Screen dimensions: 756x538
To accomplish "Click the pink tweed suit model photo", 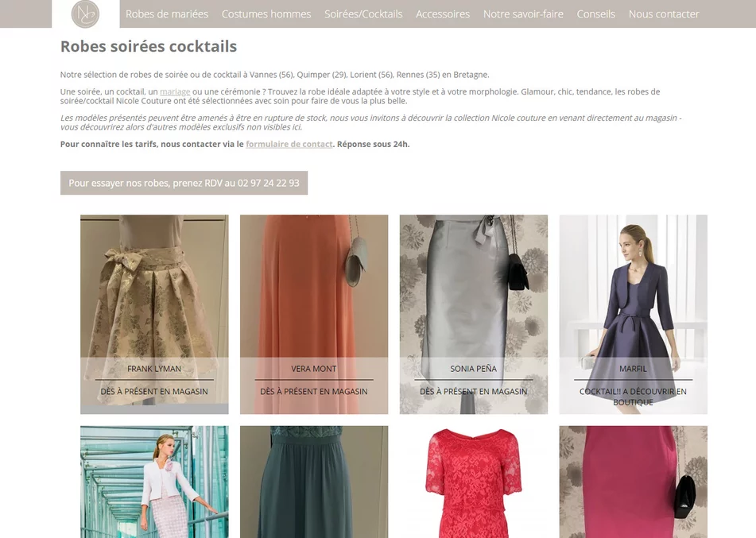I will point(154,482).
